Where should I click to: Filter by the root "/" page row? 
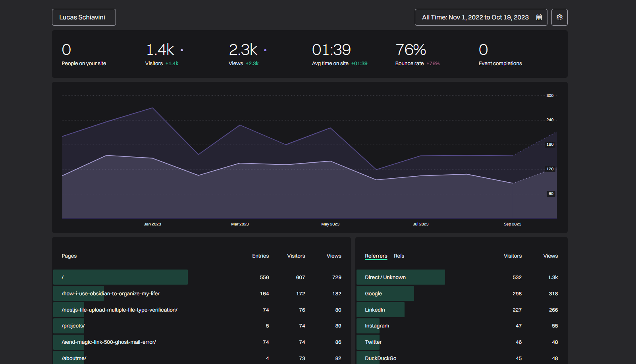(x=120, y=277)
